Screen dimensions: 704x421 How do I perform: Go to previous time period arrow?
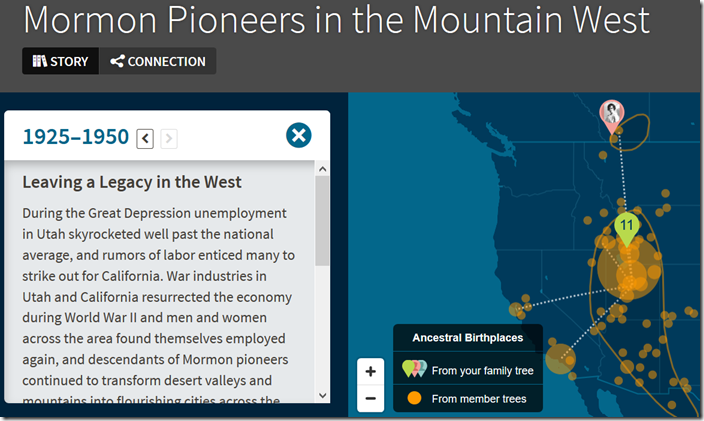click(145, 138)
